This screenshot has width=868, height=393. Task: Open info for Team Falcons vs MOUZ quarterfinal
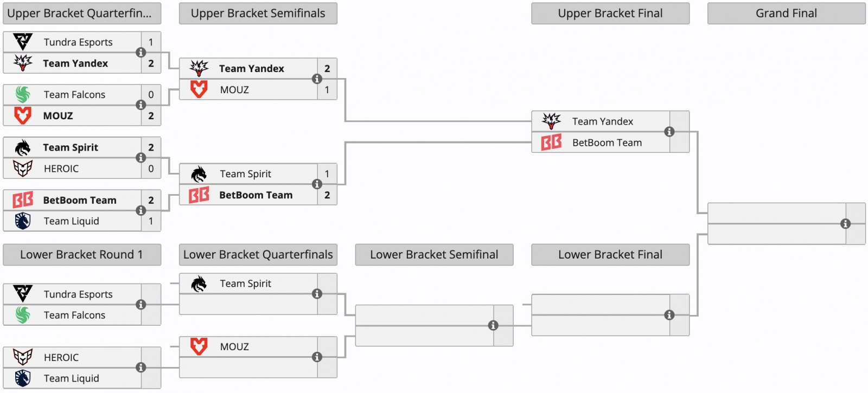click(141, 105)
